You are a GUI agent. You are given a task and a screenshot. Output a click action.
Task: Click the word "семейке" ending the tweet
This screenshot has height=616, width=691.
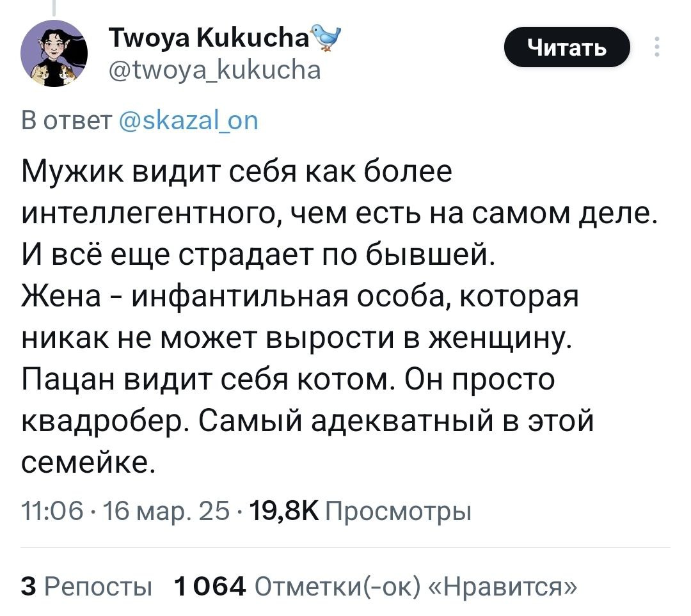88,461
